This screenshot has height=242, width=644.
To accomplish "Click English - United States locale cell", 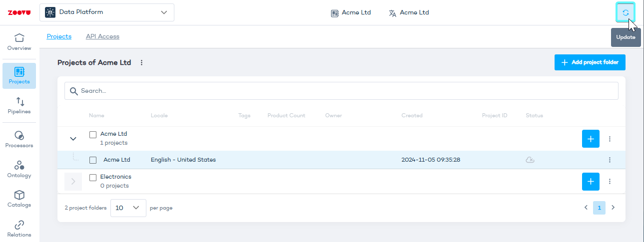I will click(x=183, y=160).
